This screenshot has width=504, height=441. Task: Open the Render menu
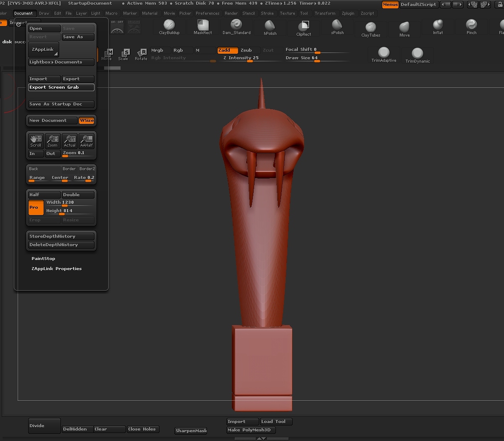coord(231,13)
